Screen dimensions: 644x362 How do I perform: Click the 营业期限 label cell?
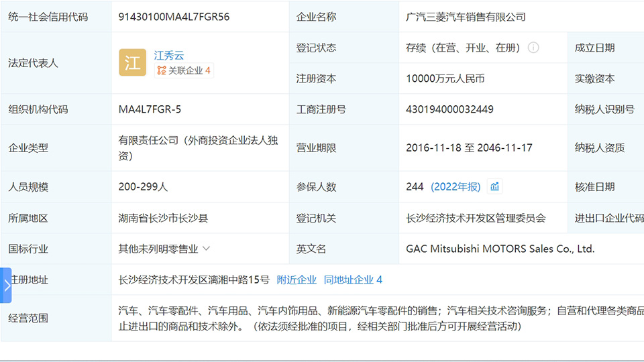click(344, 147)
